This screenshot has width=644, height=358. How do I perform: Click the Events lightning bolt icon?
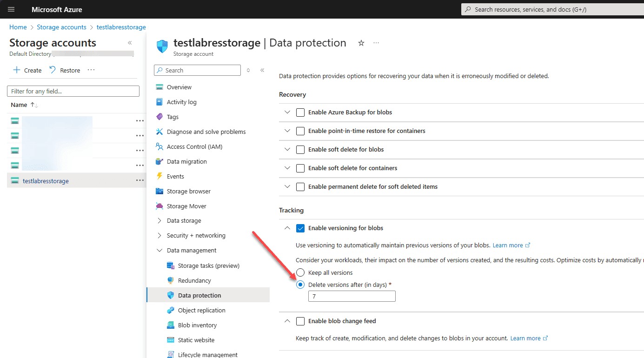pos(159,176)
